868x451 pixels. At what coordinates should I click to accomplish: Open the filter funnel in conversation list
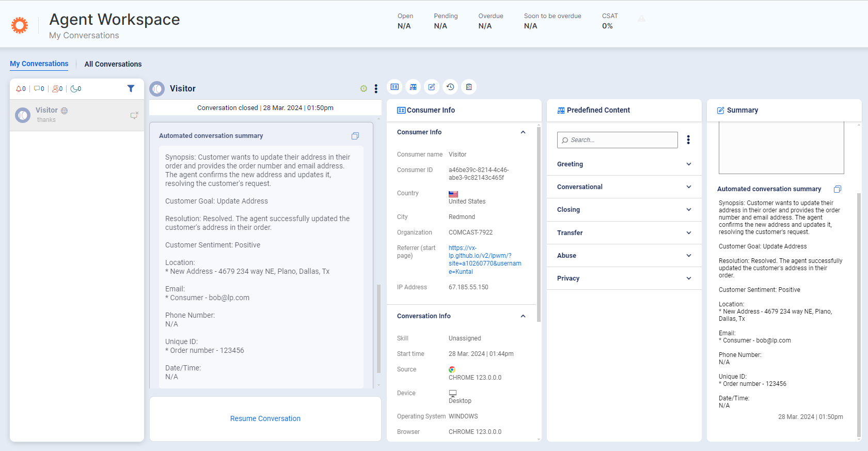pos(131,88)
